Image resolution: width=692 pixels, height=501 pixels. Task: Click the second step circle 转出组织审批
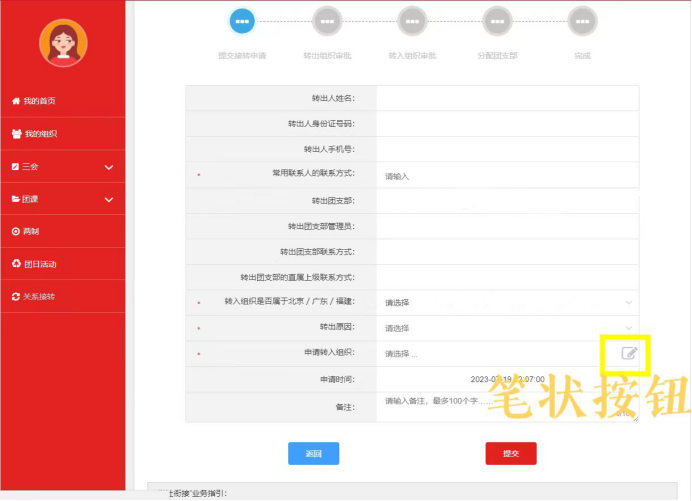[x=327, y=20]
